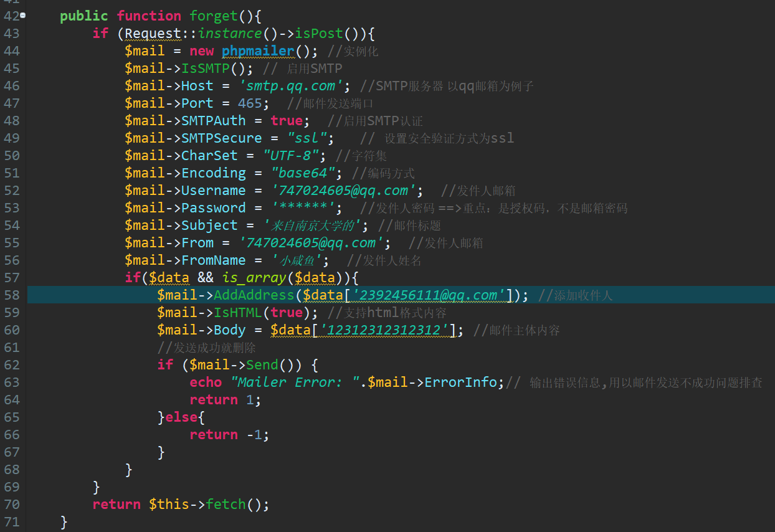Viewport: 775px width, 532px height.
Task: Collapse the forget function fold marker
Action: (23, 16)
